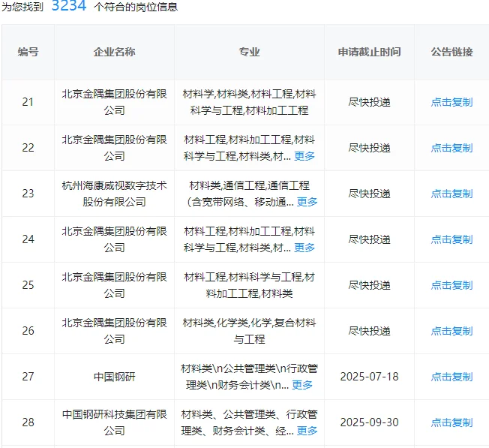Expand 更多 majors in row 27
This screenshot has width=489, height=448.
pyautogui.click(x=302, y=385)
